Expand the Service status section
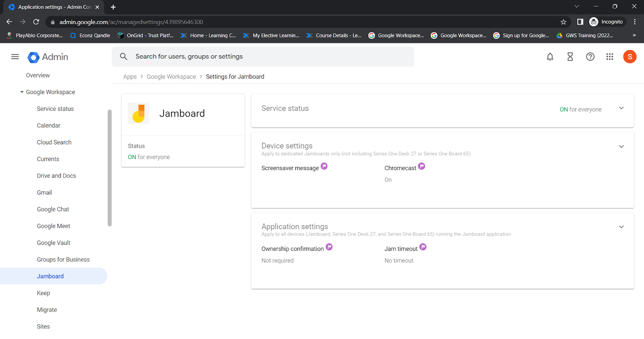This screenshot has height=339, width=644. pyautogui.click(x=621, y=108)
